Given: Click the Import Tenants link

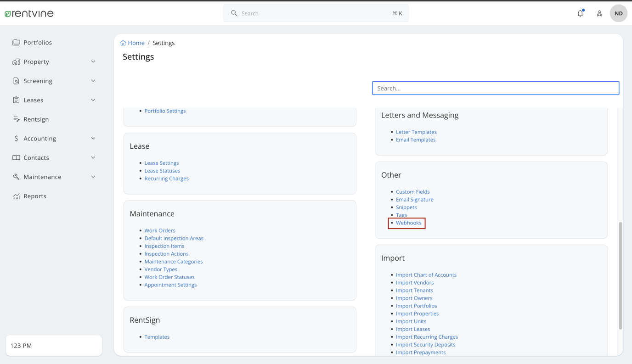Looking at the screenshot, I should [x=414, y=290].
